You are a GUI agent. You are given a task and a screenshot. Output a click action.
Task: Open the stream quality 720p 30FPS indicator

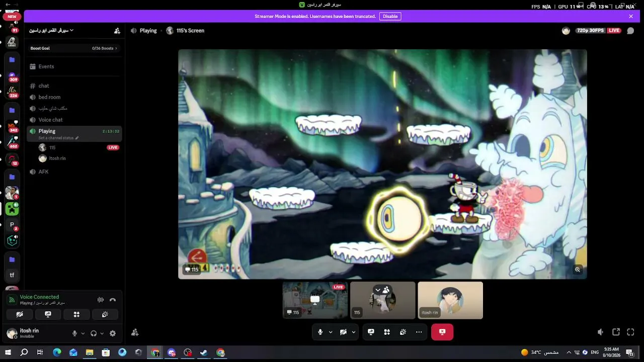click(x=590, y=31)
